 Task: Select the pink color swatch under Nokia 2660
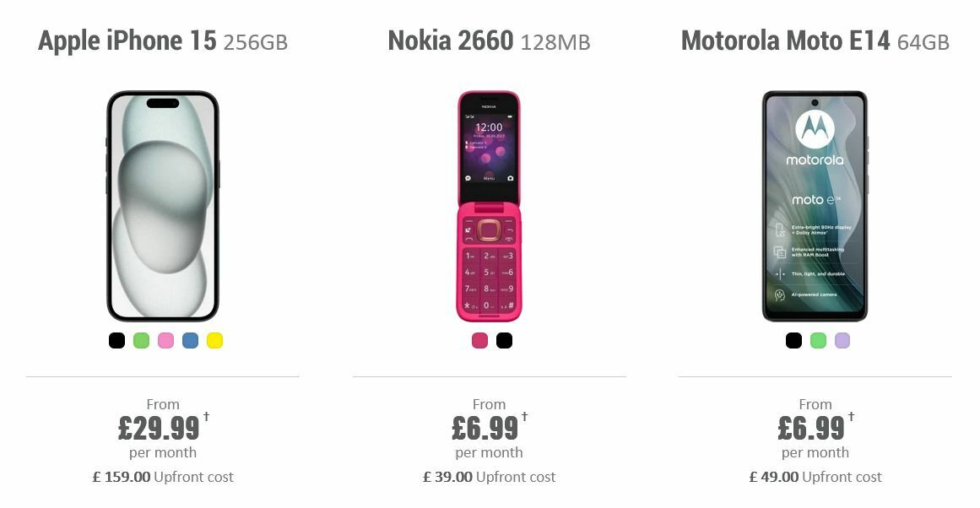click(479, 340)
